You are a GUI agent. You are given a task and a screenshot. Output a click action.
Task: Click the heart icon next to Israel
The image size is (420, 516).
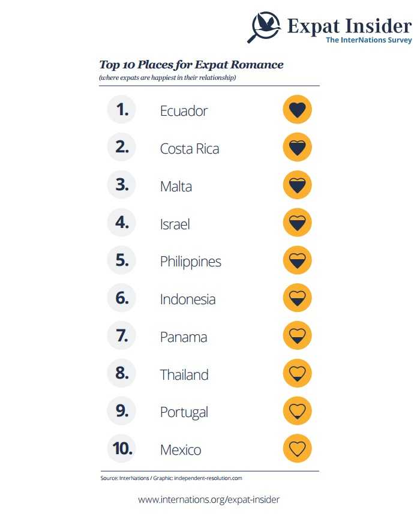(x=297, y=223)
